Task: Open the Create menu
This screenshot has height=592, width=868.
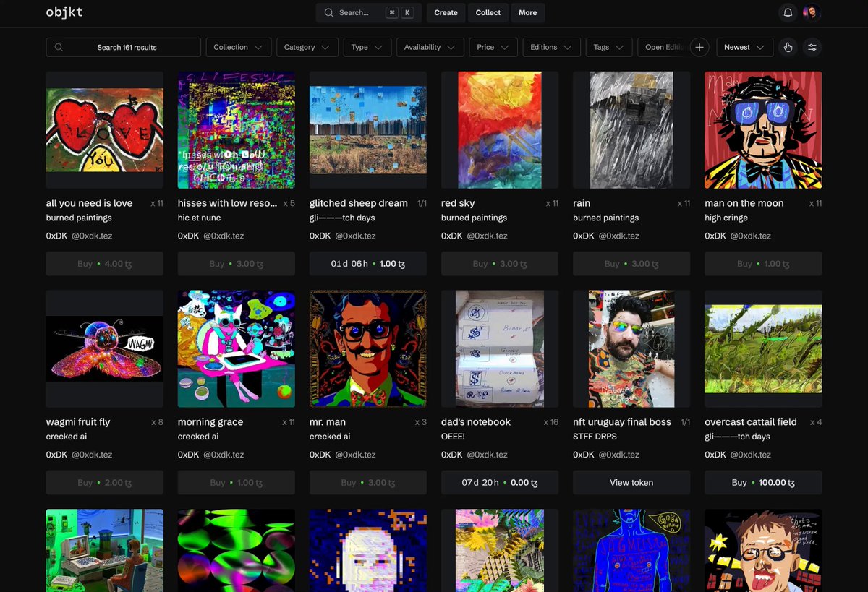Action: [446, 12]
